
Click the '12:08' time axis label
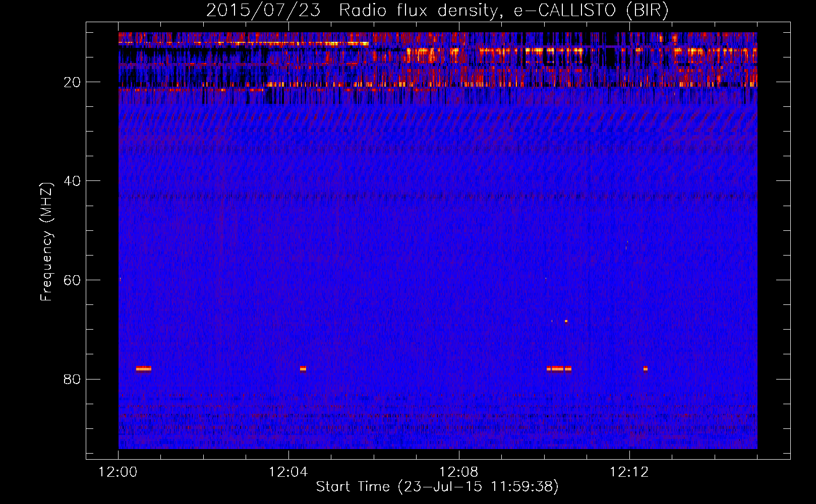[459, 472]
